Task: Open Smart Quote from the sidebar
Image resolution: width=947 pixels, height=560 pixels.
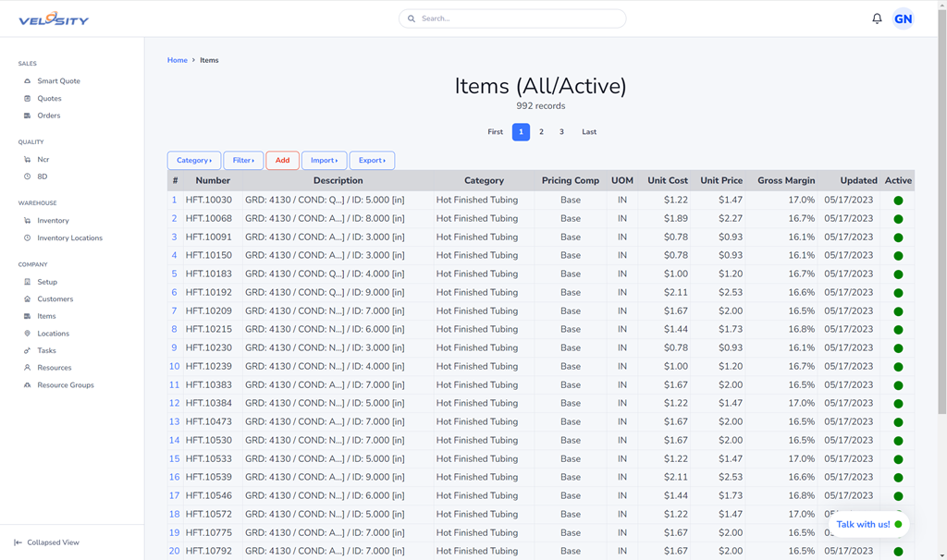Action: tap(58, 81)
